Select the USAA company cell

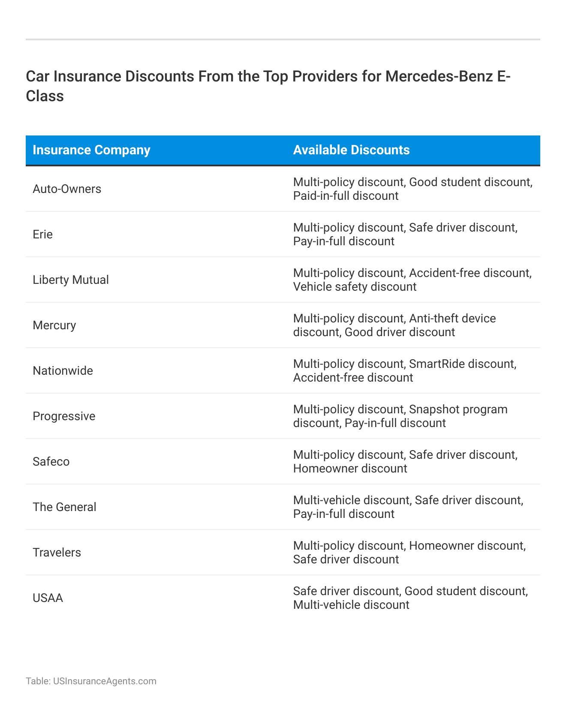click(x=48, y=598)
